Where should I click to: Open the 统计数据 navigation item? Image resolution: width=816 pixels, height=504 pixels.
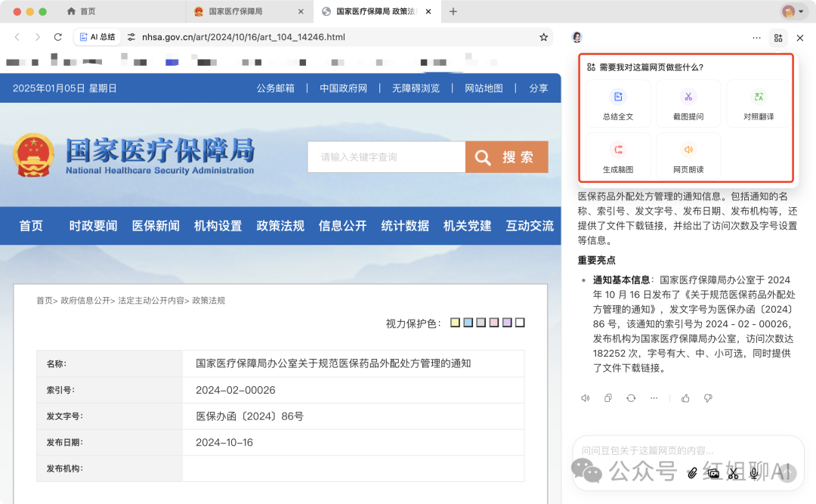pos(405,226)
